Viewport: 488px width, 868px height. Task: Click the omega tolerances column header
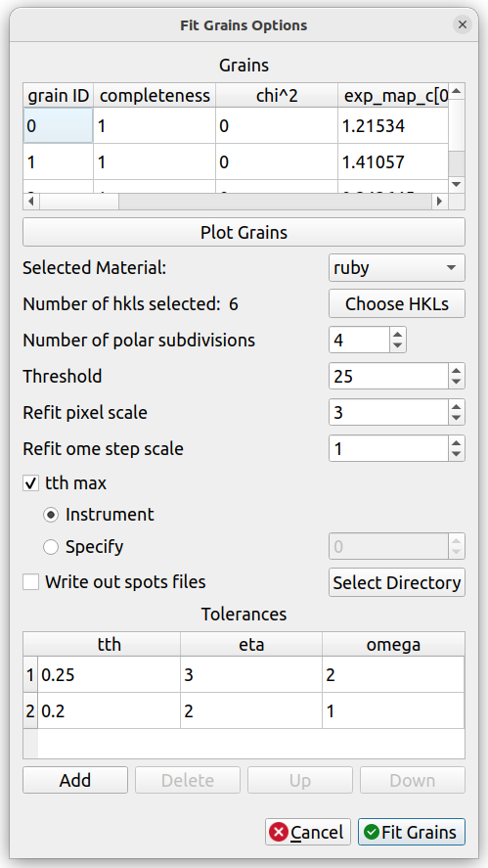click(393, 644)
